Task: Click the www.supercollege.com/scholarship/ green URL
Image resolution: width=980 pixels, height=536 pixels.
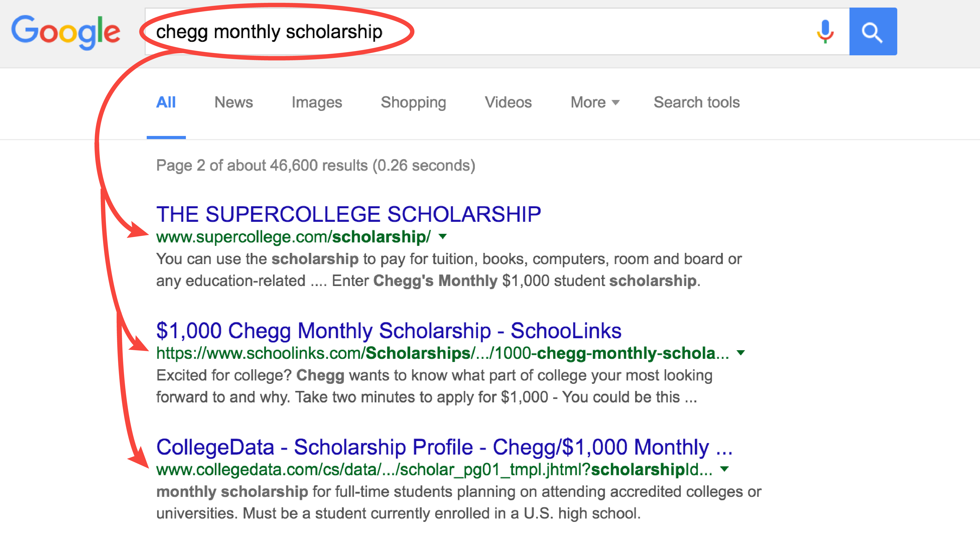Action: [293, 237]
